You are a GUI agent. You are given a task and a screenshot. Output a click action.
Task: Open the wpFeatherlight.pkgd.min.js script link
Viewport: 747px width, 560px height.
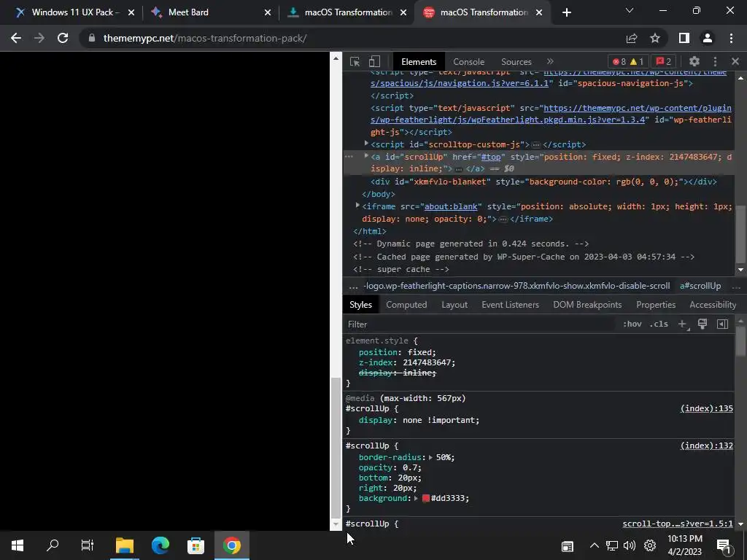[551, 114]
